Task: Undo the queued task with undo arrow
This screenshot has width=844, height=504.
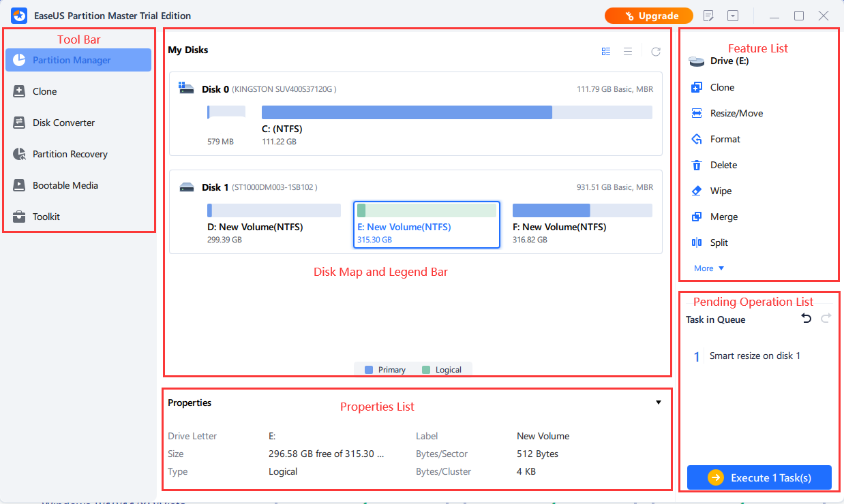Action: coord(807,319)
